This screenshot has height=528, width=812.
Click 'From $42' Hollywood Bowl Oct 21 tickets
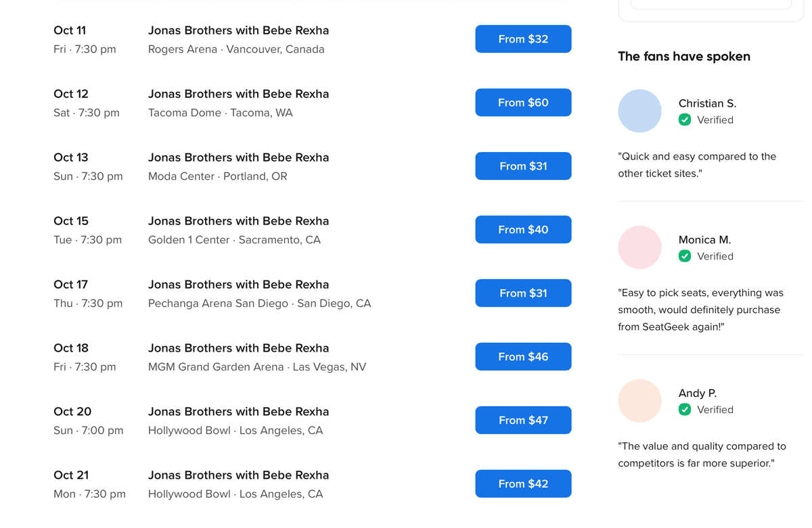click(x=523, y=484)
